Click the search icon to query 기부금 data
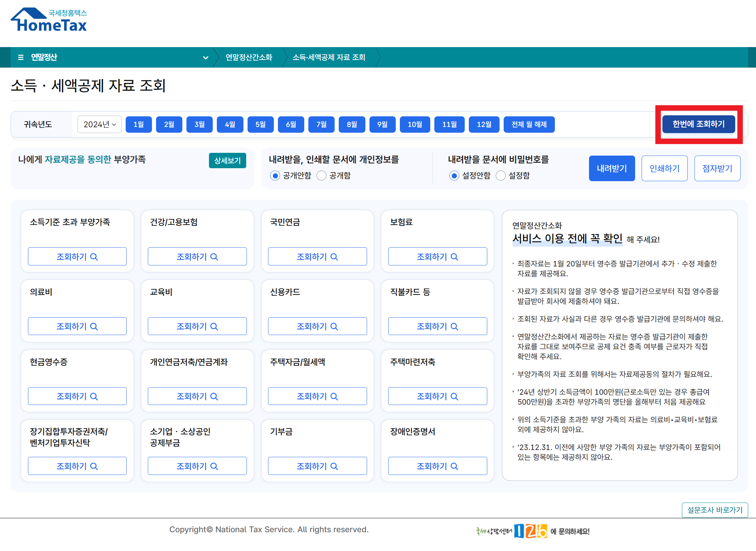The width and height of the screenshot is (756, 551). click(x=335, y=466)
